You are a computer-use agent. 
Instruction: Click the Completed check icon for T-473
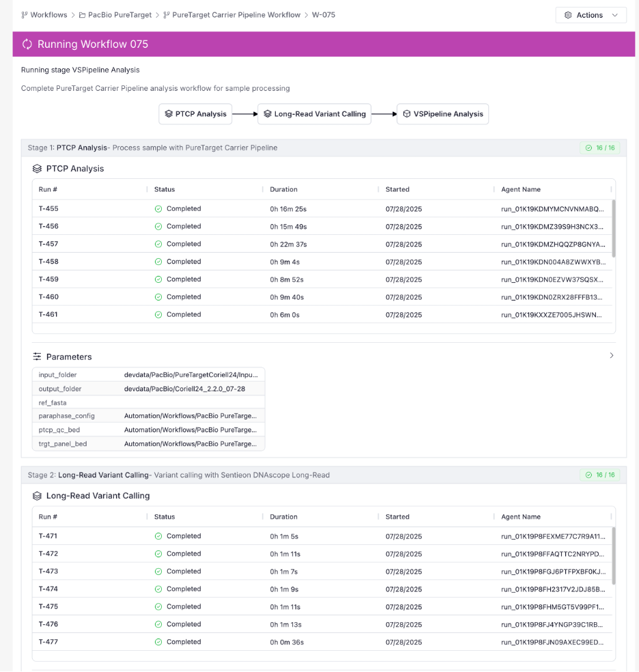click(158, 572)
